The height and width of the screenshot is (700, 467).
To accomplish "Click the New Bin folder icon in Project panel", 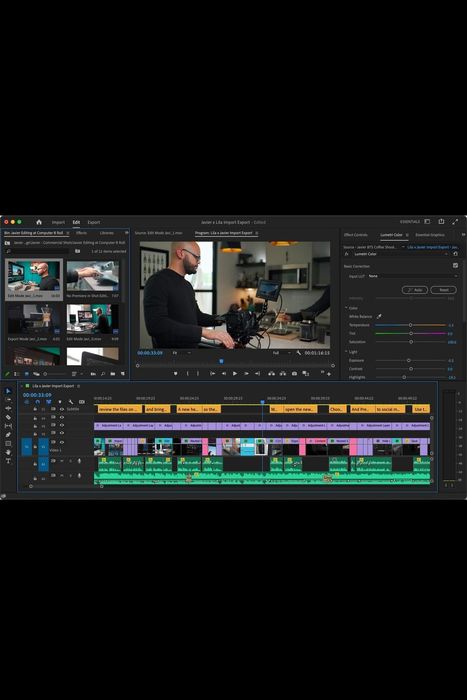I will click(x=113, y=374).
